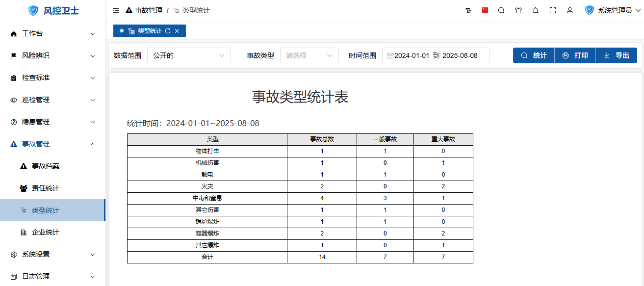Open notifications bell icon
644x286 pixels.
[x=536, y=10]
